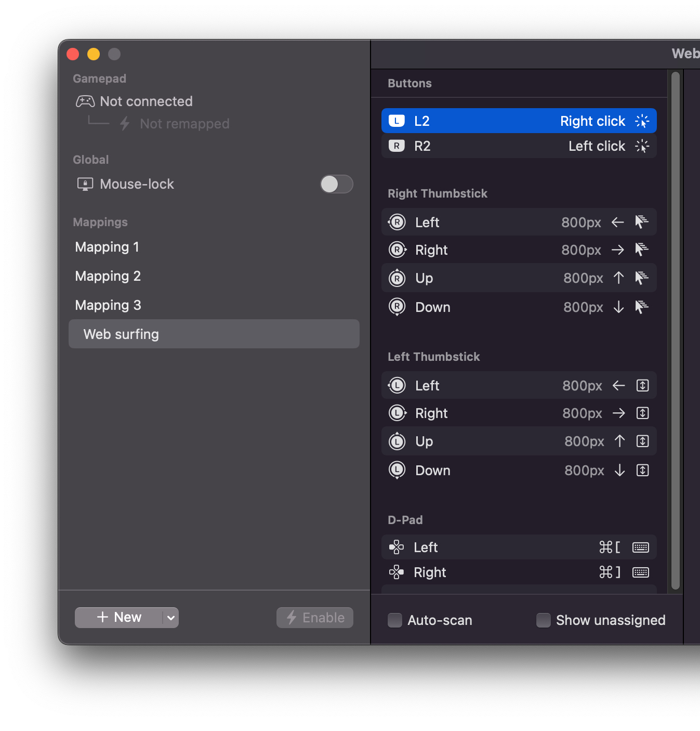Click the cursor-move icon in Right Thumbstick Up row
This screenshot has width=700, height=731.
642,278
